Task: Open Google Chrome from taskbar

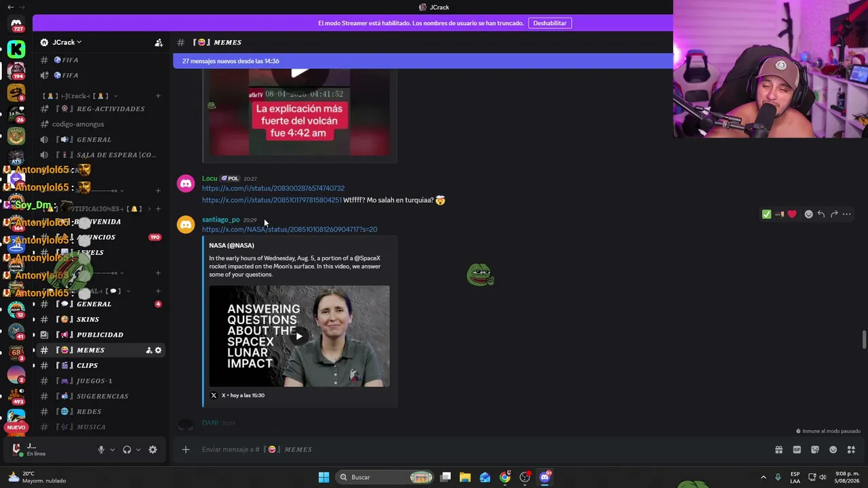Action: pyautogui.click(x=505, y=477)
